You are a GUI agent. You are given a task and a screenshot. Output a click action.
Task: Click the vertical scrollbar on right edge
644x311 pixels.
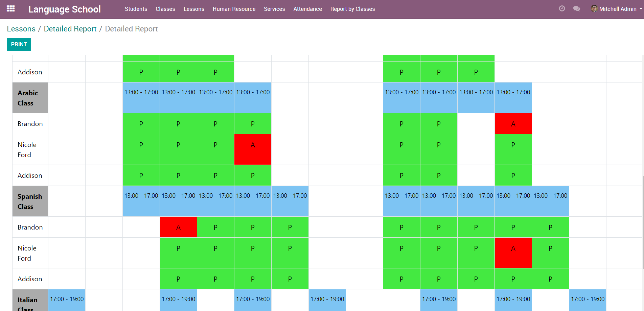tap(642, 220)
